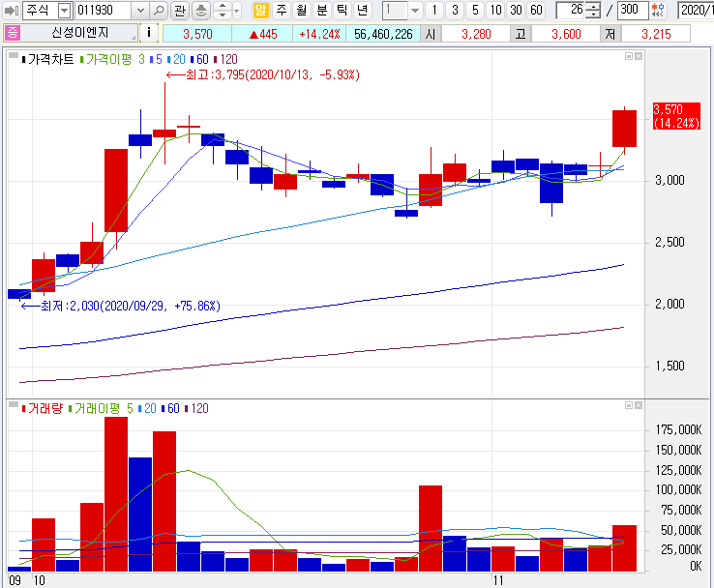The height and width of the screenshot is (588, 714).
Task: Switch to 월 monthly chart period
Action: coord(302,10)
